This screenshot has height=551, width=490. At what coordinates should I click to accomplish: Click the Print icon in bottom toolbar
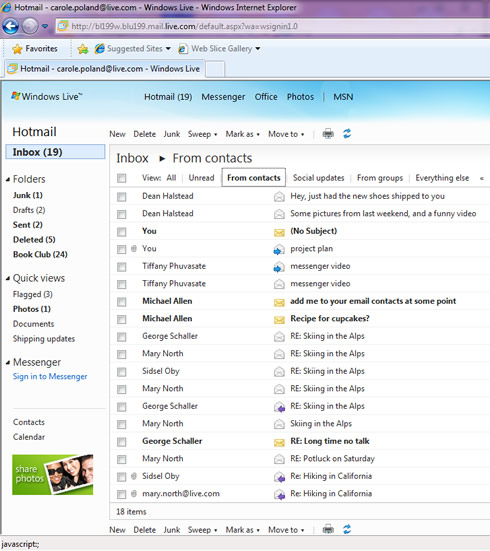coord(328,529)
